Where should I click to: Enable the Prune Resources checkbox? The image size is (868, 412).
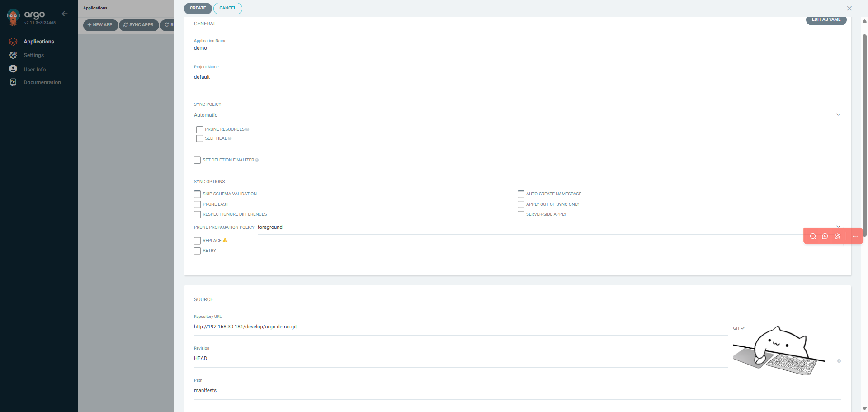click(x=199, y=130)
